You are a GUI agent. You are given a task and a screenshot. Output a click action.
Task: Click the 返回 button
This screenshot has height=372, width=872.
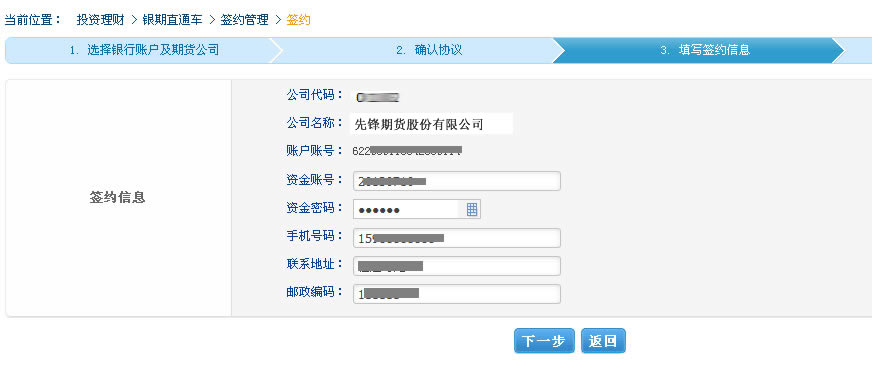click(603, 341)
